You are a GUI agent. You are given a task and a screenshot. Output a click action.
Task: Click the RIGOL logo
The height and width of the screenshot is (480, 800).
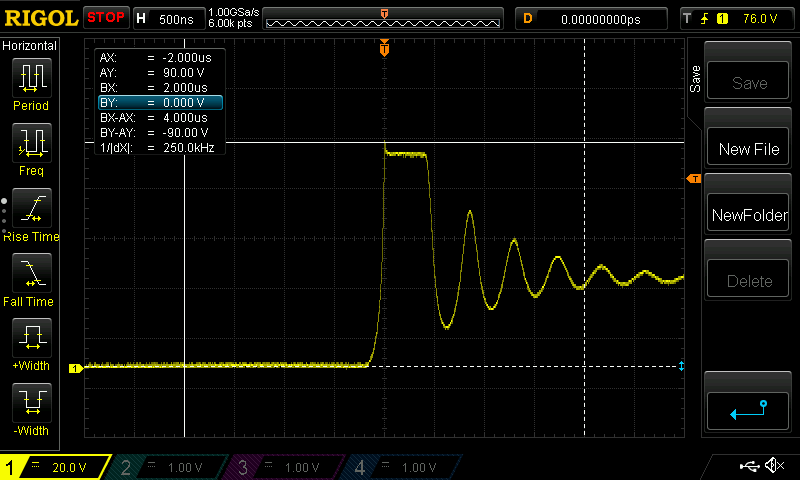[41, 19]
